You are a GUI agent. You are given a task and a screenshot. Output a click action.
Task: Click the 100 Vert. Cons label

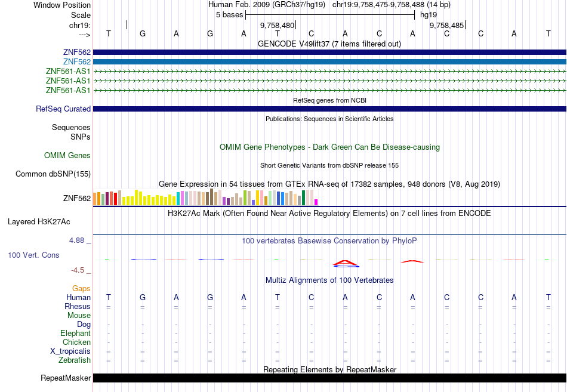[x=33, y=255]
